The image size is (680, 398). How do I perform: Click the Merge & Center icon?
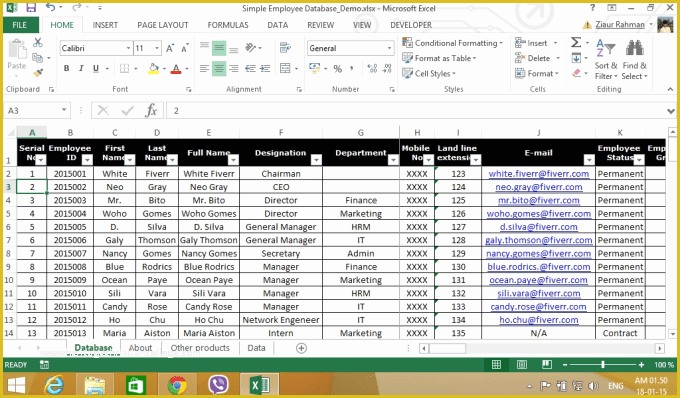pyautogui.click(x=285, y=68)
